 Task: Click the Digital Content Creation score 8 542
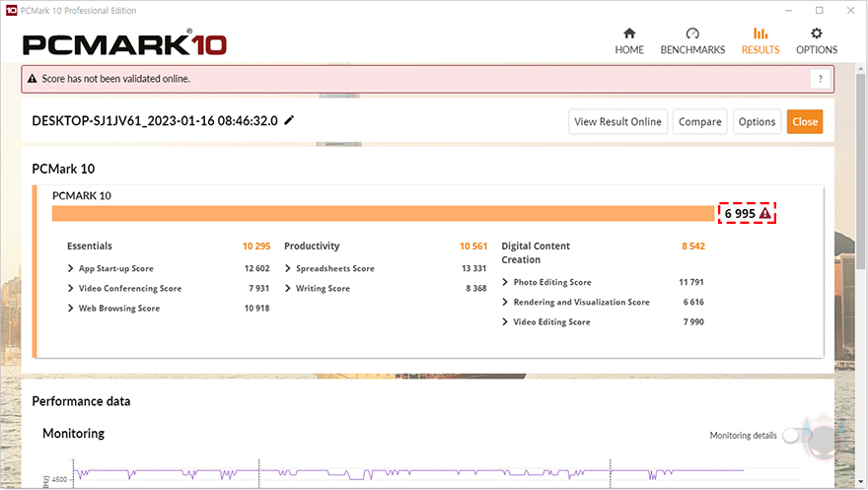693,246
